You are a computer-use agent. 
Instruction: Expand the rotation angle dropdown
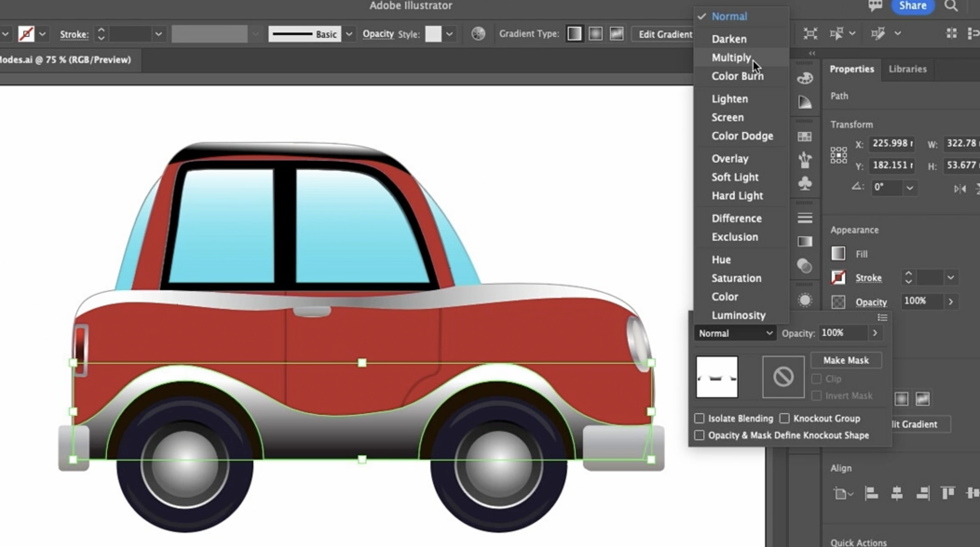909,188
